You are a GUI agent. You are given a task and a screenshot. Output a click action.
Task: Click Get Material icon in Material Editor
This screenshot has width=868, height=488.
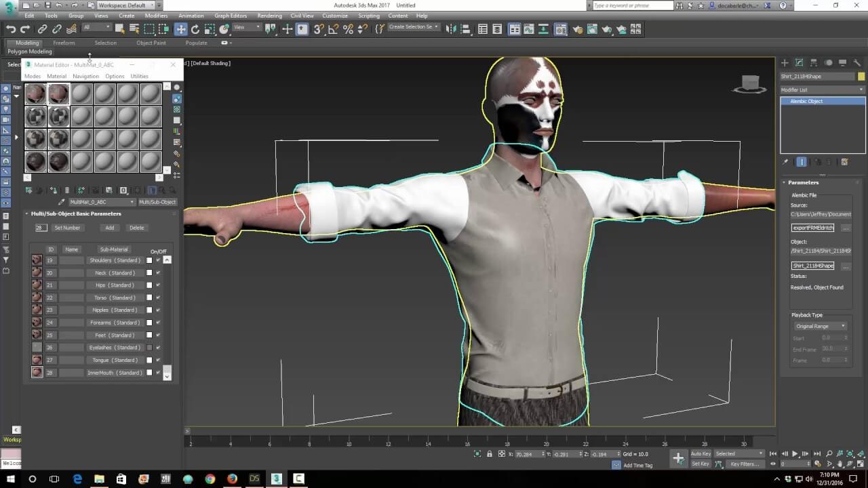pos(28,190)
